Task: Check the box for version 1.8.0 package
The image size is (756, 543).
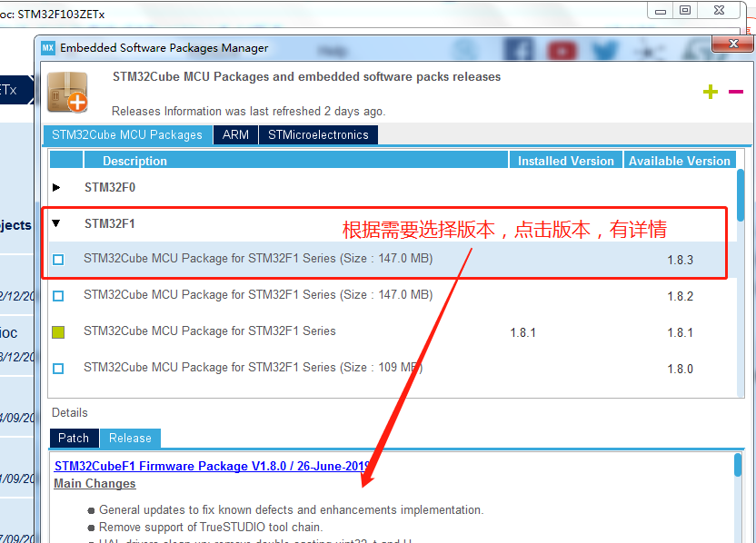Action: pos(58,368)
